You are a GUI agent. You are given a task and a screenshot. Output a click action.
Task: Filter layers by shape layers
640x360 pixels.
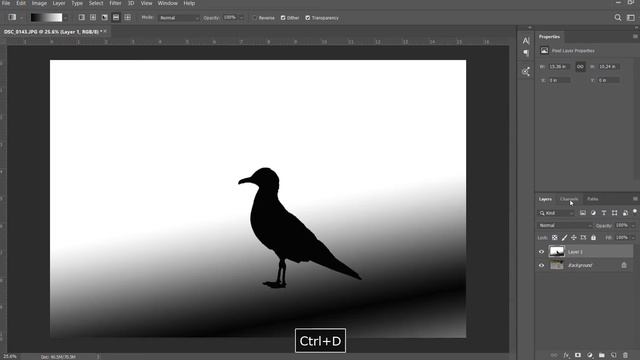614,213
